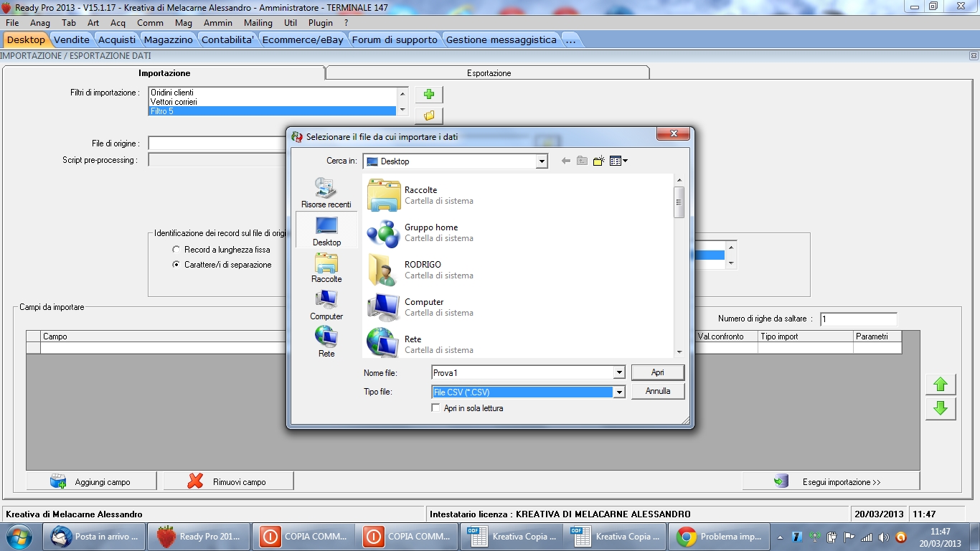Switch to Ready Pro taskbar button
This screenshot has width=980, height=551.
[x=198, y=536]
